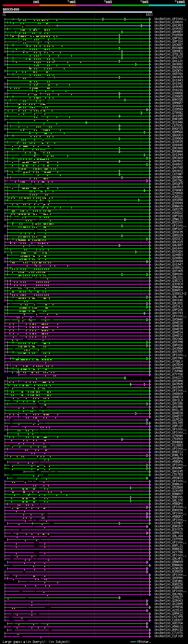Click the cyan ~100% identity legend bar
The height and width of the screenshot is (644, 188).
(x=167, y=5)
